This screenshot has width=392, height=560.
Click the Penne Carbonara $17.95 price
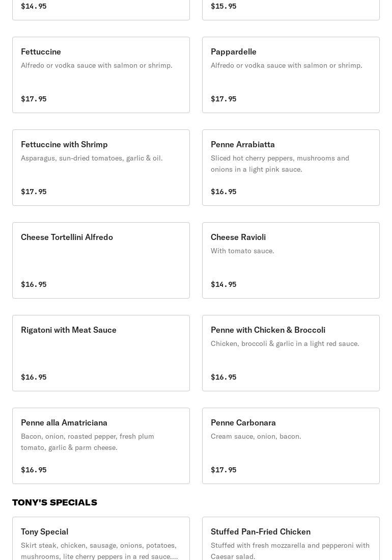pos(223,470)
